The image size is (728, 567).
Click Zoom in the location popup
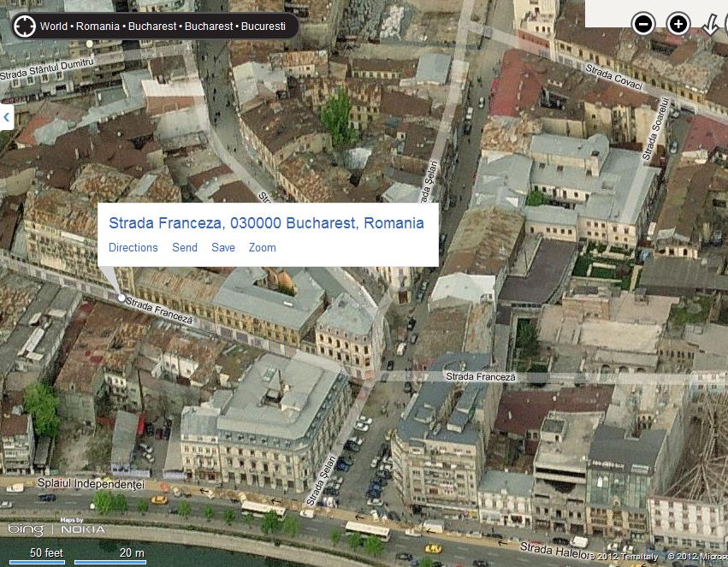point(263,248)
